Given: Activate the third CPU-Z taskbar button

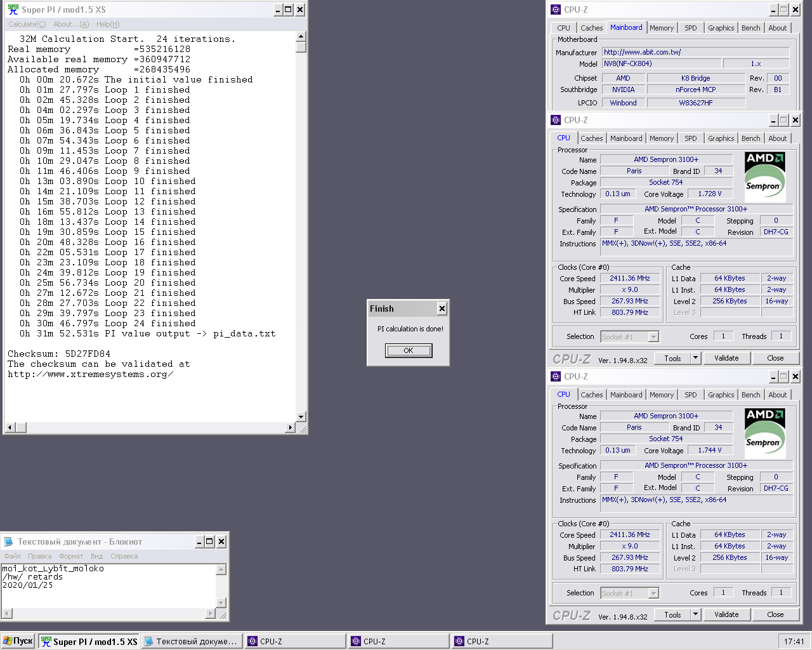Looking at the screenshot, I should (x=502, y=641).
